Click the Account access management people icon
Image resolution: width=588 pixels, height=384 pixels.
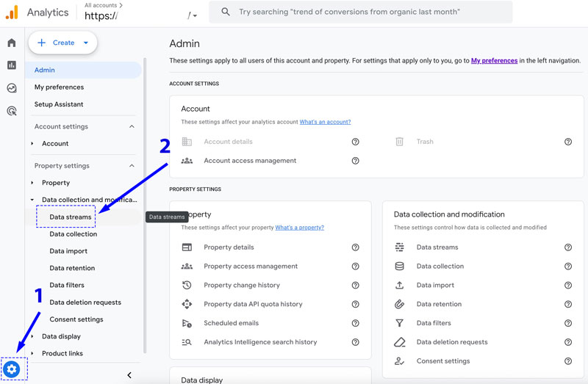coord(187,161)
